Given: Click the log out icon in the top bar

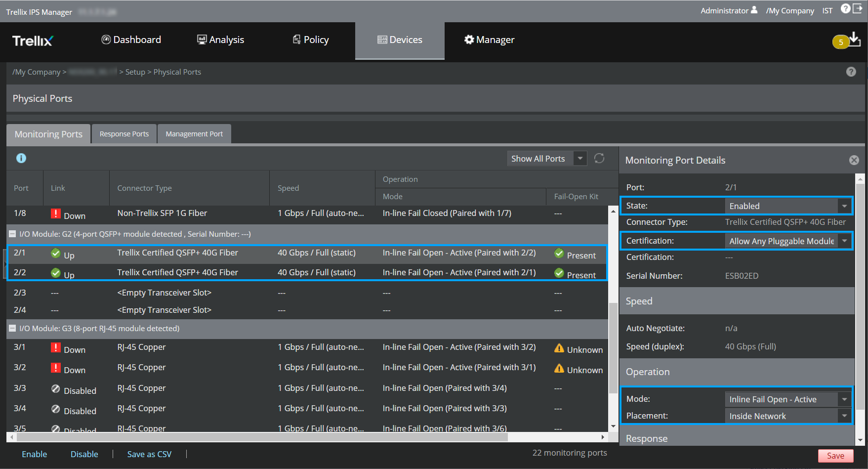Looking at the screenshot, I should click(858, 8).
